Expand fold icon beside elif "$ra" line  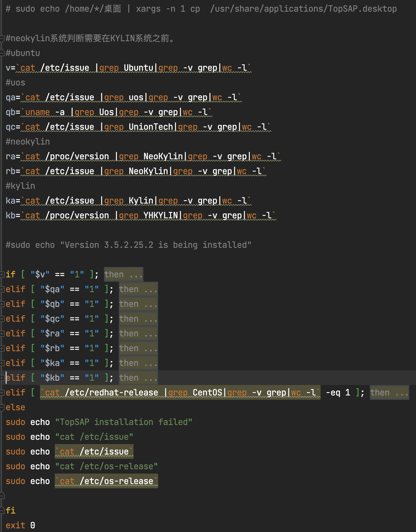(x=2, y=333)
